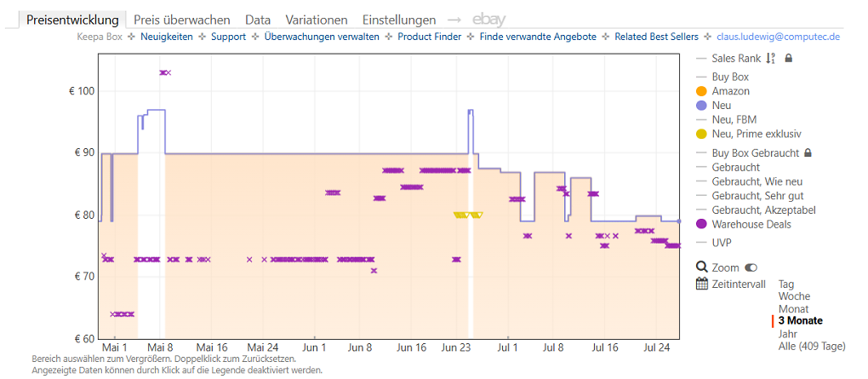
Task: Open the Product Finder link
Action: (x=430, y=37)
